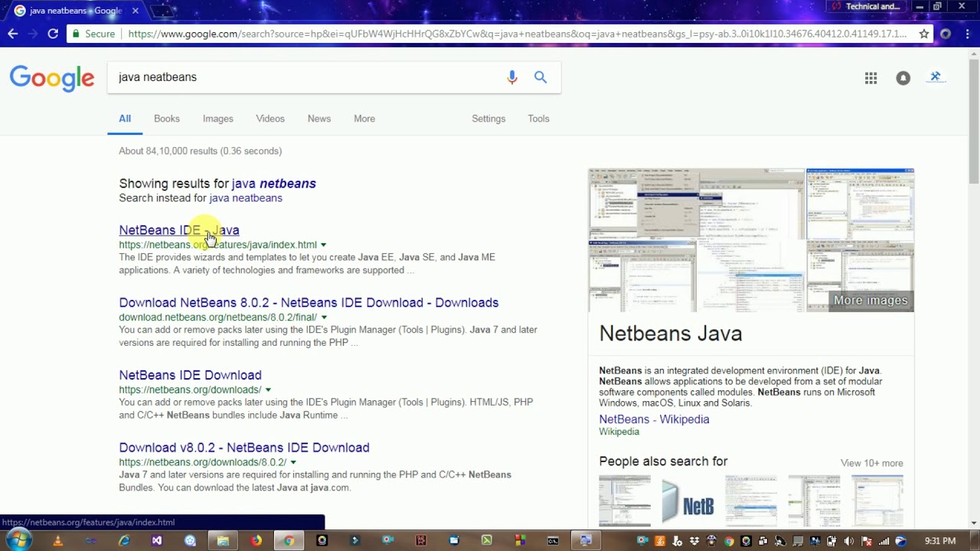Open Internet Explorer from taskbar
The width and height of the screenshot is (980, 551).
(x=124, y=540)
